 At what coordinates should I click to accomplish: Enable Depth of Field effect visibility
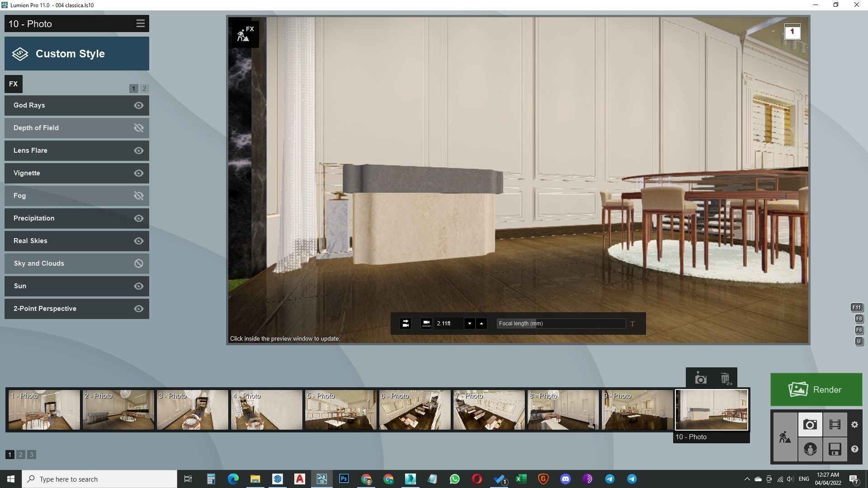point(139,128)
